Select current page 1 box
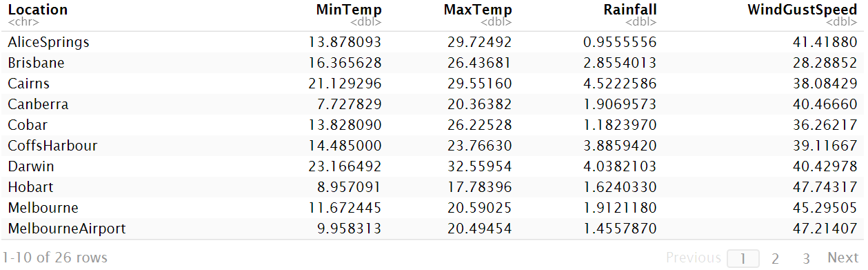Screen dimensions: 868x270 (x=743, y=258)
